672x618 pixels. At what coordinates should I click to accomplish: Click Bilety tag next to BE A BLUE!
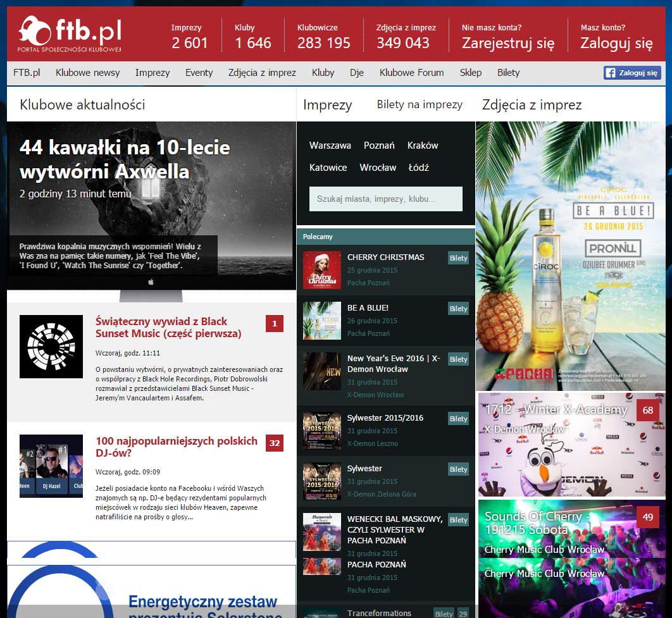(458, 309)
